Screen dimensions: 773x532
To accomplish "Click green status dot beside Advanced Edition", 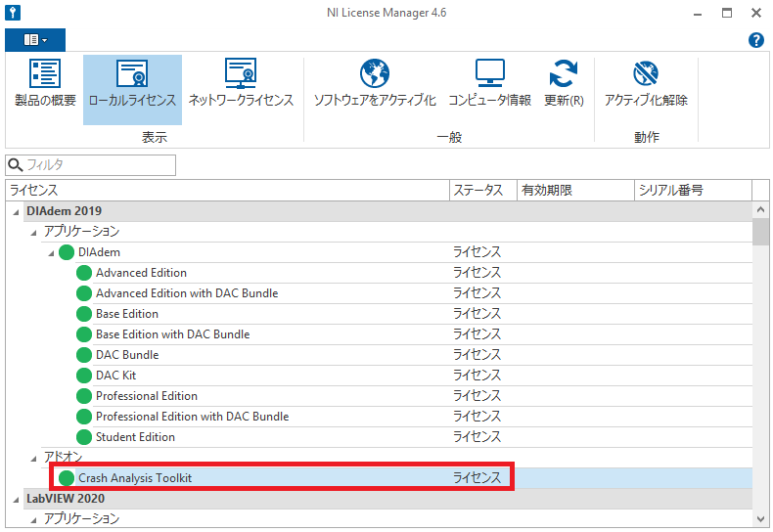I will [84, 273].
